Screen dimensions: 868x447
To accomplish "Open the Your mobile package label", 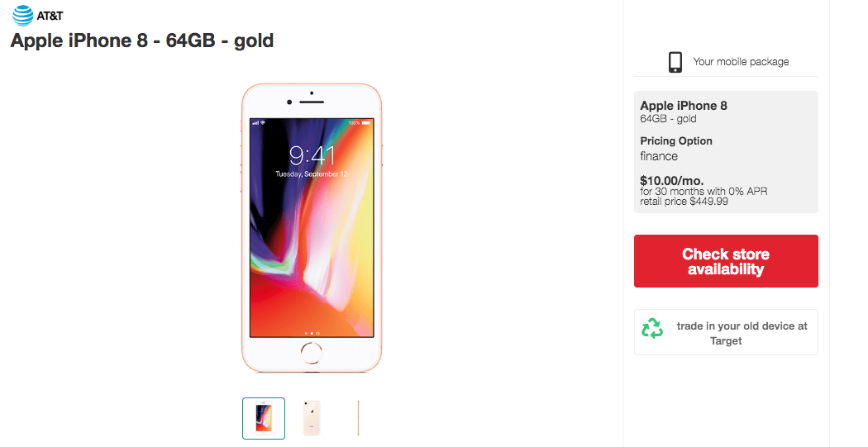I will 741,62.
